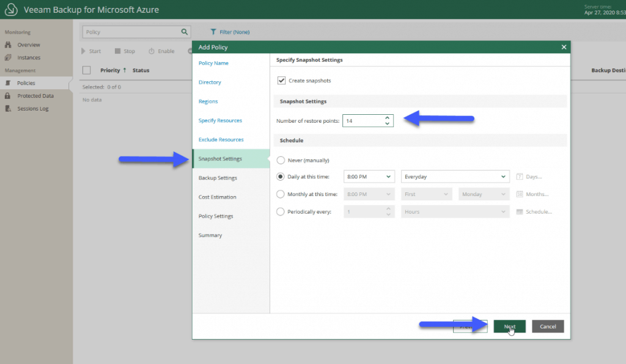The height and width of the screenshot is (364, 626).
Task: Select Daily at this time option
Action: [x=280, y=177]
